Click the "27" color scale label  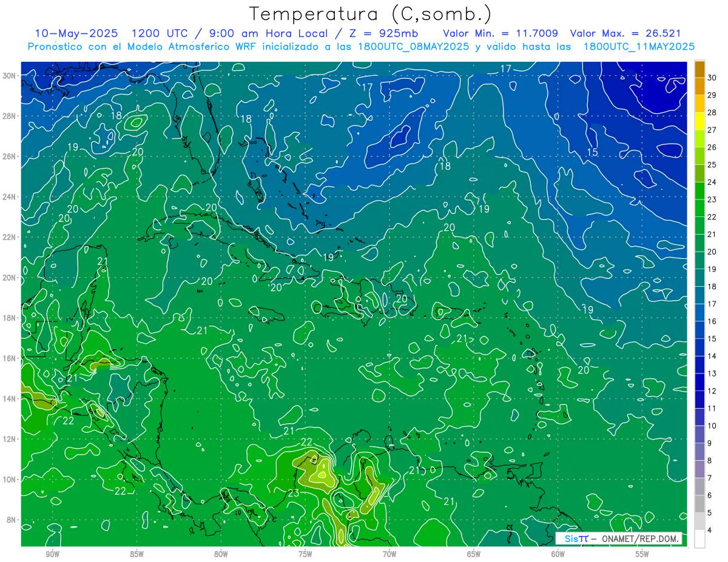712,130
